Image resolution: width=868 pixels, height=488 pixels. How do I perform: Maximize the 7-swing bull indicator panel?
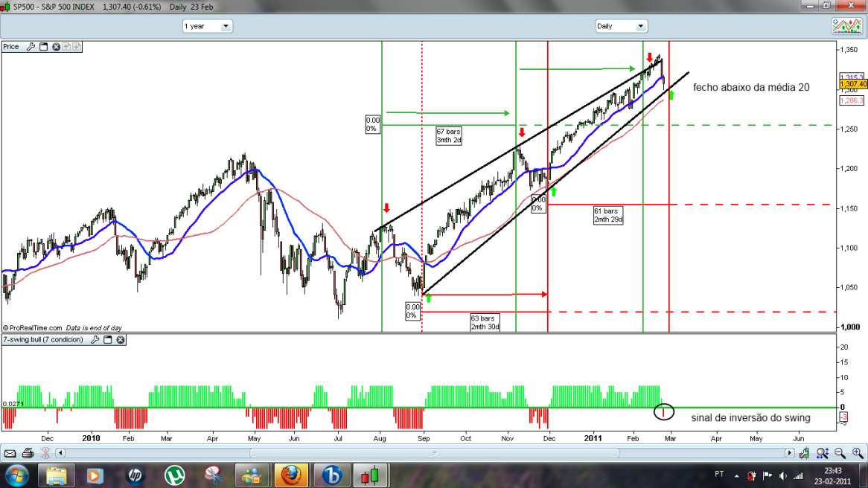coord(108,340)
